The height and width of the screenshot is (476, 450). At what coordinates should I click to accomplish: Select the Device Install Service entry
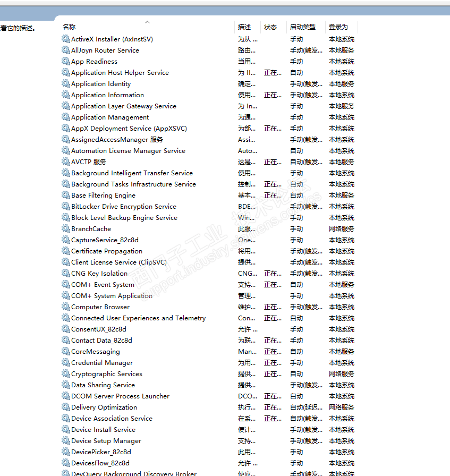103,430
